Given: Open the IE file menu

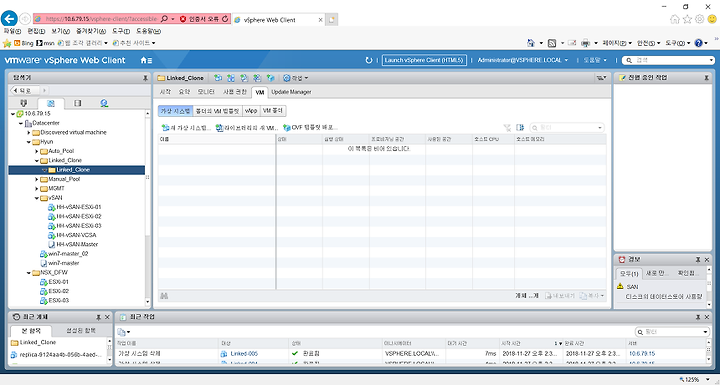Looking at the screenshot, I should tap(12, 31).
